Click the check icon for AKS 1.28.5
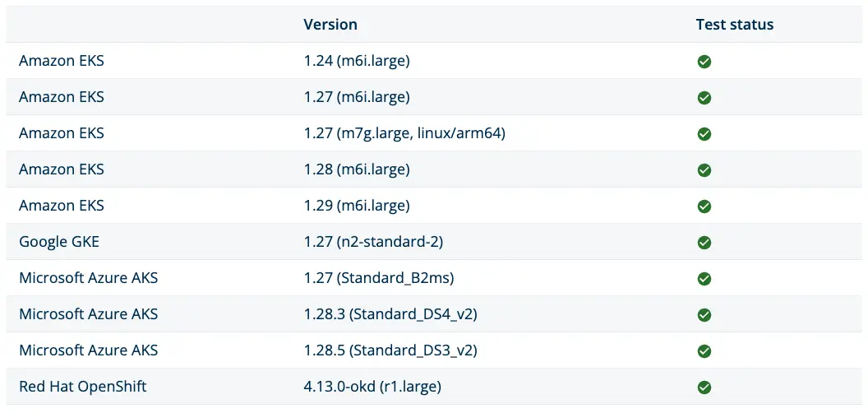 (x=704, y=351)
